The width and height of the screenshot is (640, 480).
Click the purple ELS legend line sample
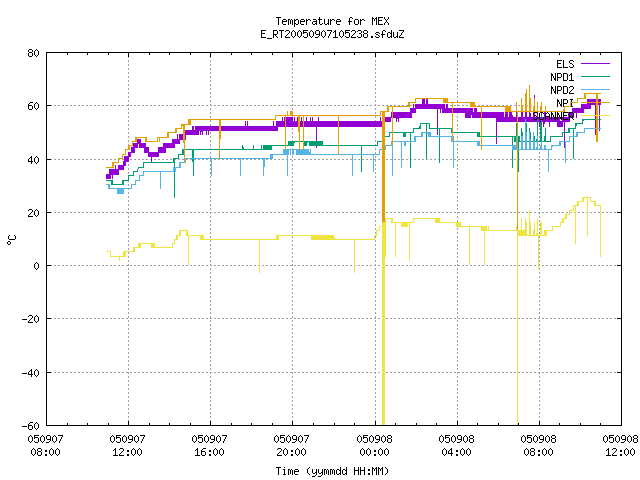pos(595,64)
